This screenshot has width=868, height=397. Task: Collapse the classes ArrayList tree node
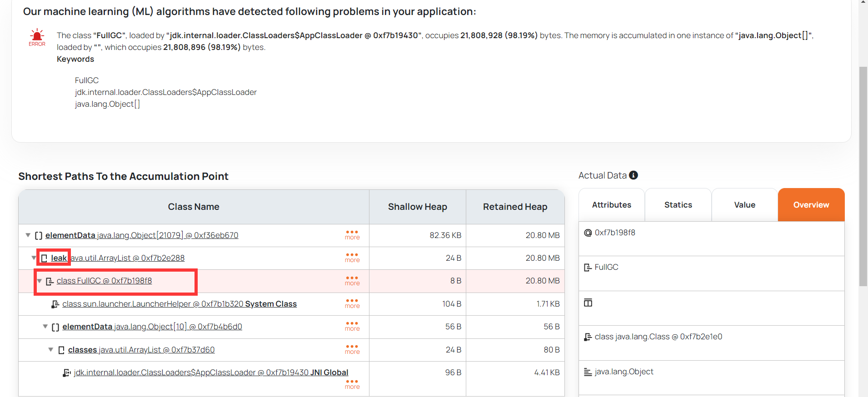pyautogui.click(x=51, y=350)
